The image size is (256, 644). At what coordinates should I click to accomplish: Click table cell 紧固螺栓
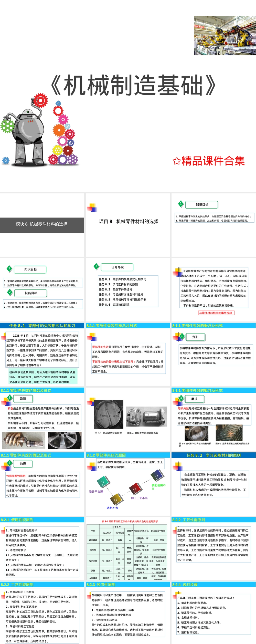point(93,540)
